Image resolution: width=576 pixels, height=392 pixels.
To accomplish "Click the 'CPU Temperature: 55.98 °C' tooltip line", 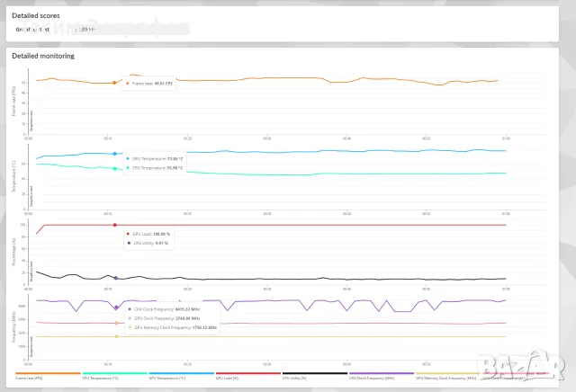I will (x=154, y=168).
